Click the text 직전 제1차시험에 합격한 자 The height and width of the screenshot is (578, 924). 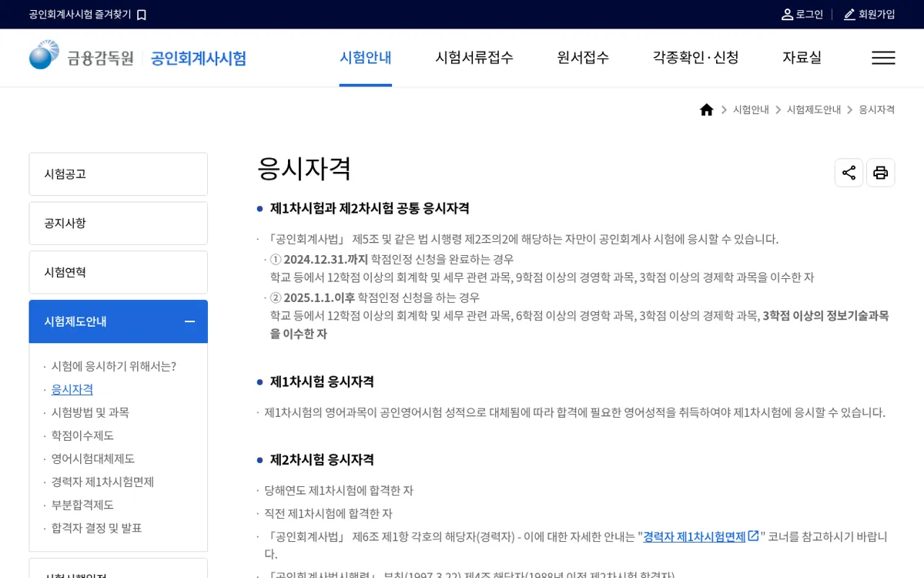click(x=329, y=513)
